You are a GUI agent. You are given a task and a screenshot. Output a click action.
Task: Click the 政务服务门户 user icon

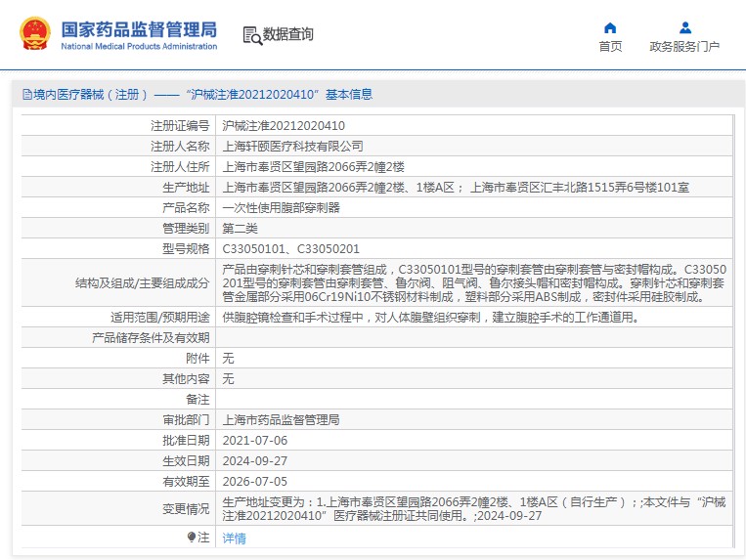coord(685,27)
